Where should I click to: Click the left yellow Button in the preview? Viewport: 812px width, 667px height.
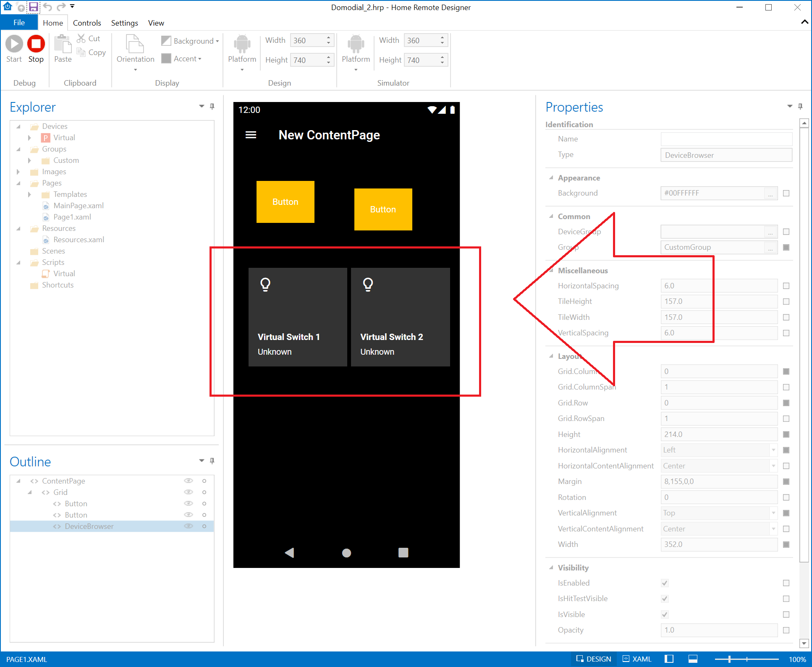pos(286,202)
